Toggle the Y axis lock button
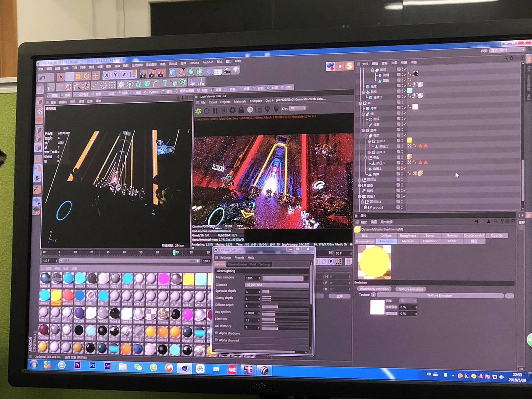The image size is (532, 399). (115, 75)
